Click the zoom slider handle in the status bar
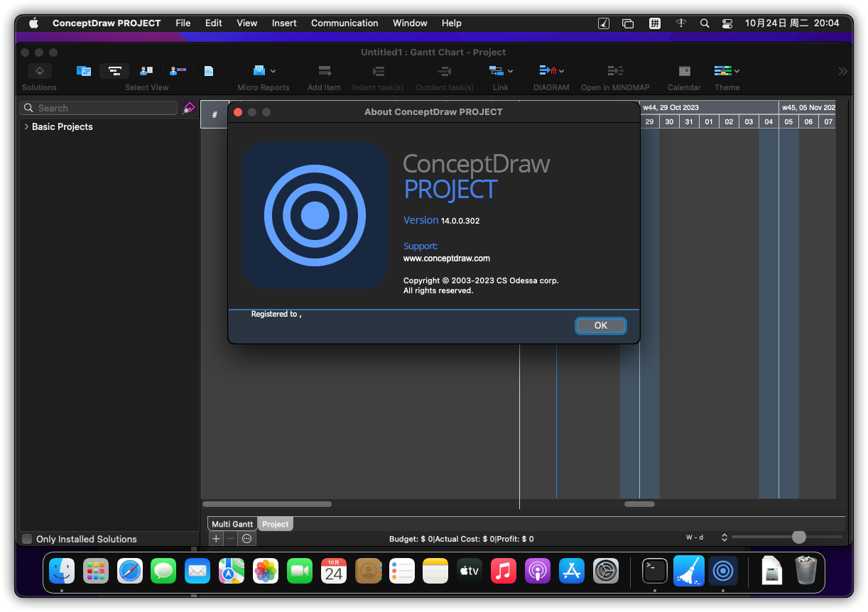 (x=799, y=537)
